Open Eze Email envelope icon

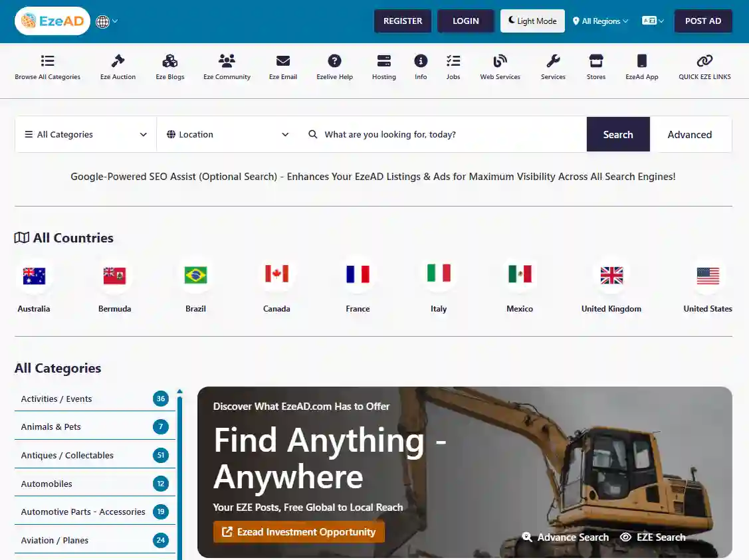(x=283, y=61)
